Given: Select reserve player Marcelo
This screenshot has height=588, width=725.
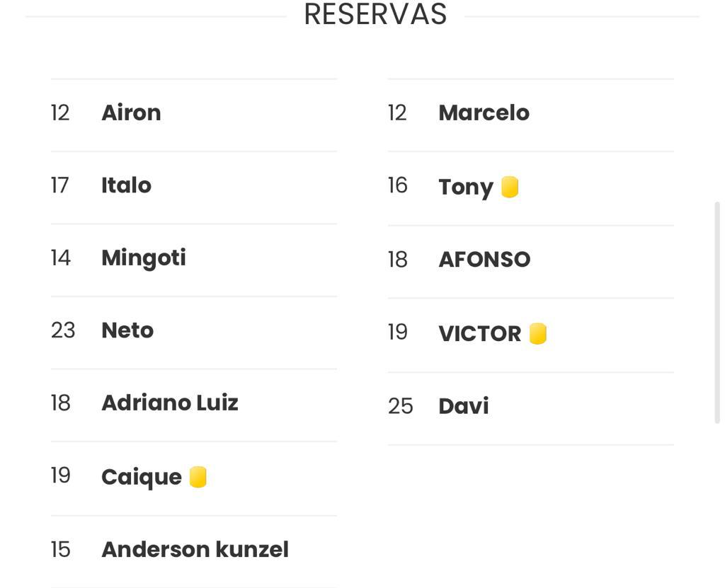Looking at the screenshot, I should coord(484,113).
